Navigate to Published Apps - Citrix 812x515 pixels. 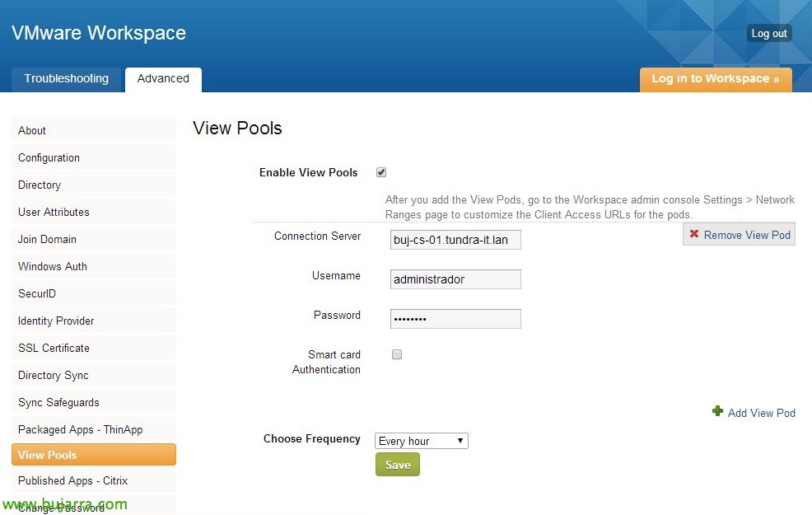point(94,481)
